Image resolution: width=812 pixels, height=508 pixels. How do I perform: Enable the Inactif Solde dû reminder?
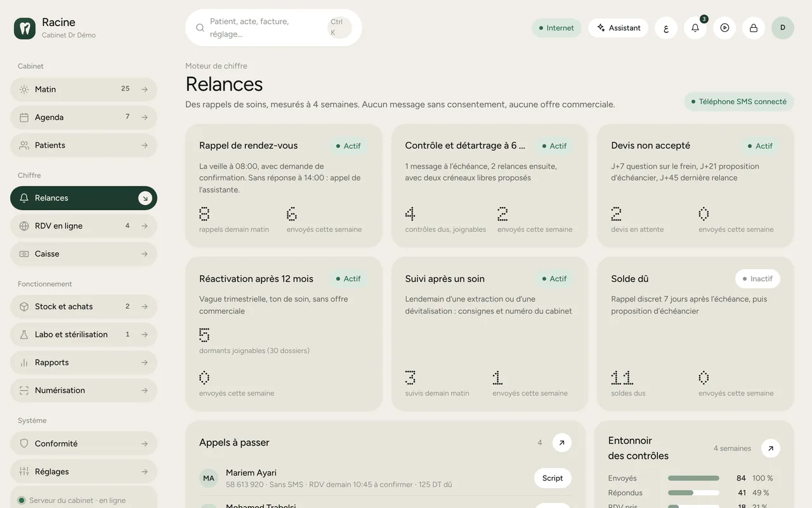coord(757,279)
